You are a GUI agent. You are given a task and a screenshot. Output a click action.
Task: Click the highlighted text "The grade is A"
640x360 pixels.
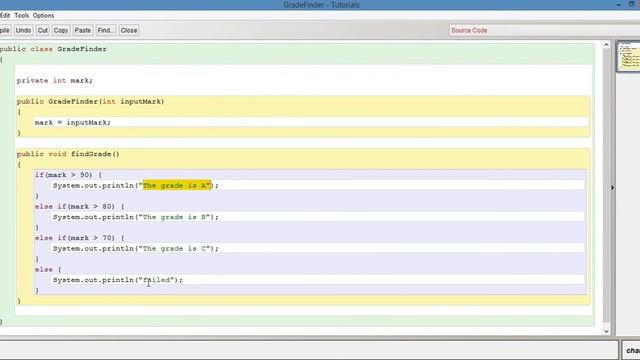click(x=176, y=185)
